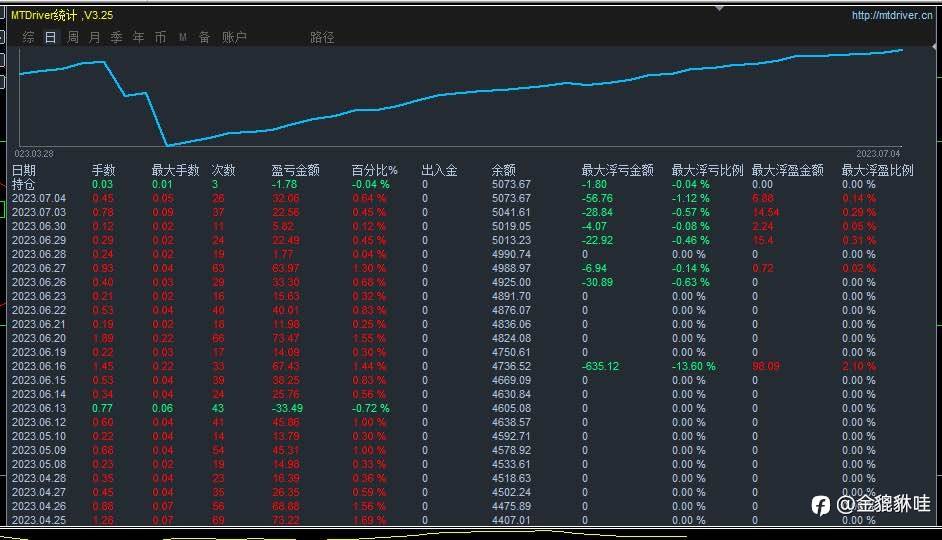Select the 2023.06.16 date row
942x540 pixels.
coord(38,366)
